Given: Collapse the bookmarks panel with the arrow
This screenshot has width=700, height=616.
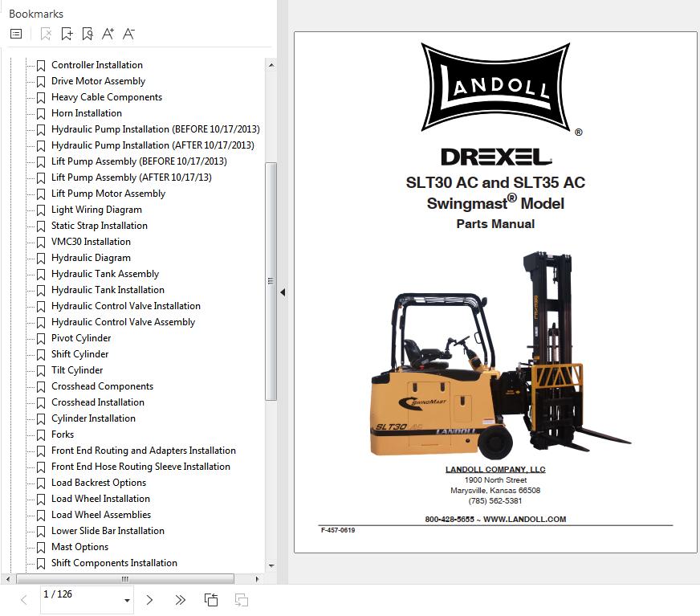Looking at the screenshot, I should pyautogui.click(x=283, y=293).
